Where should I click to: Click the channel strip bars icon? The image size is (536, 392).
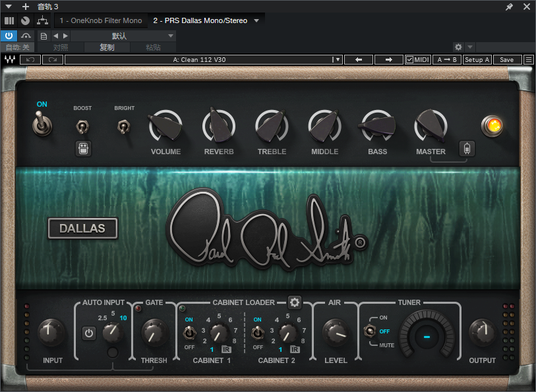pos(9,20)
